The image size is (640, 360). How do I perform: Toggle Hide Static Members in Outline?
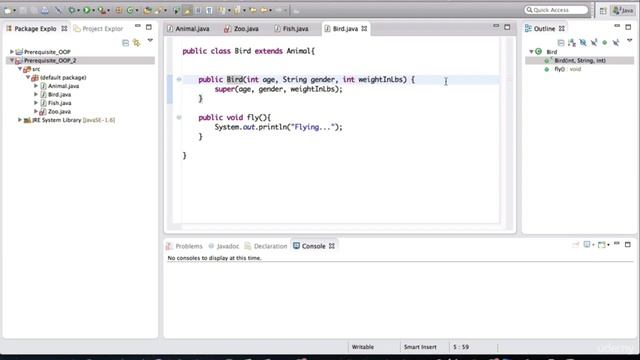click(594, 42)
